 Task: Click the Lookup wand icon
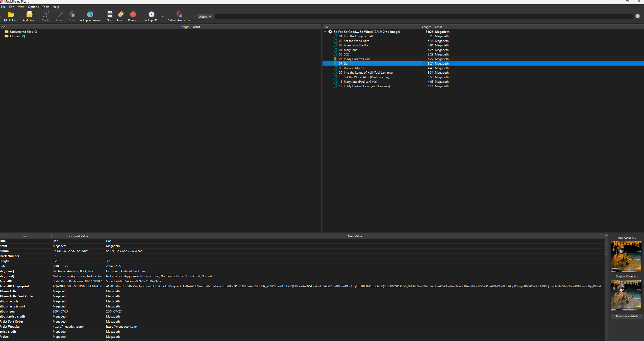(60, 14)
